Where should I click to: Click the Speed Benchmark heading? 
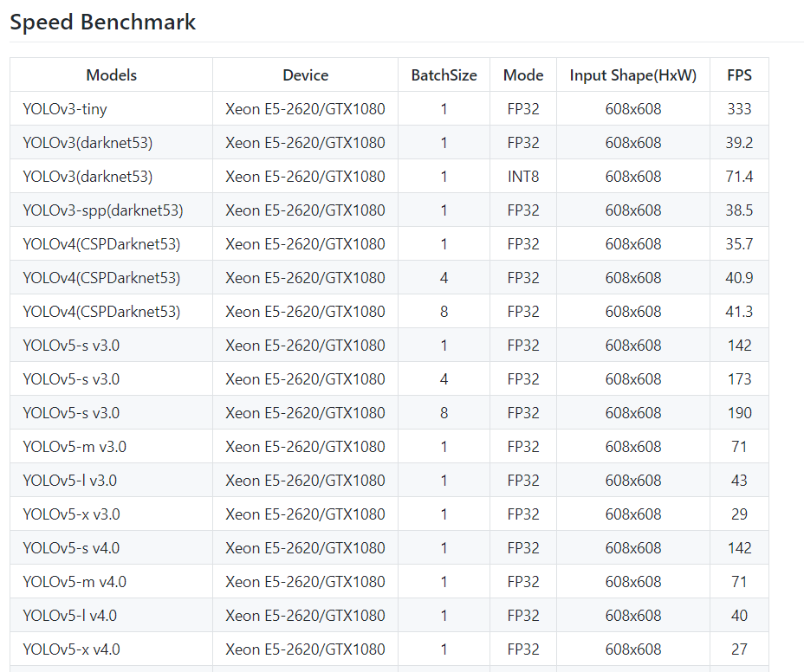[x=103, y=23]
